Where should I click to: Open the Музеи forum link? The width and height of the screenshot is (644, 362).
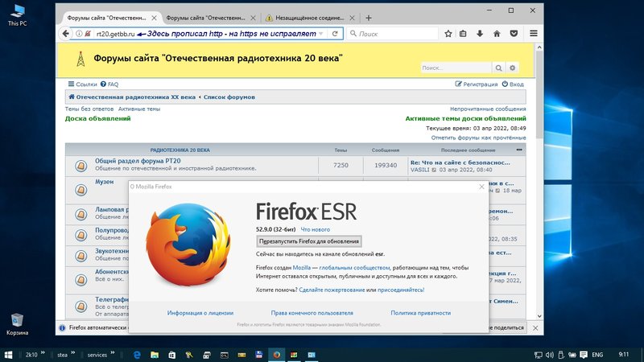105,182
